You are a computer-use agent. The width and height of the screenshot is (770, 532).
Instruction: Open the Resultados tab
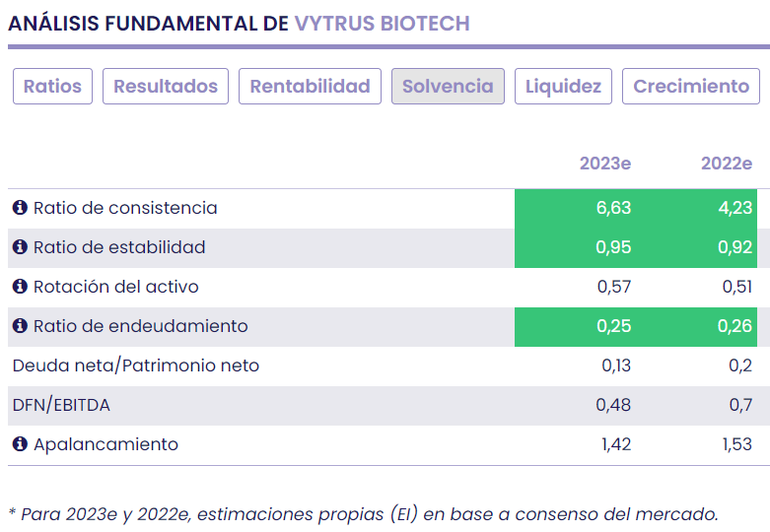click(166, 87)
